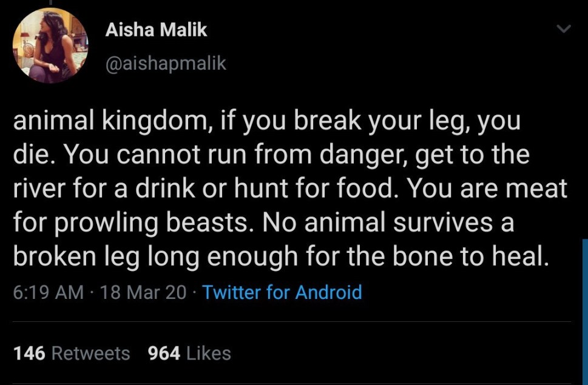
Task: Open the Twitter for Android source link
Action: pos(282,292)
